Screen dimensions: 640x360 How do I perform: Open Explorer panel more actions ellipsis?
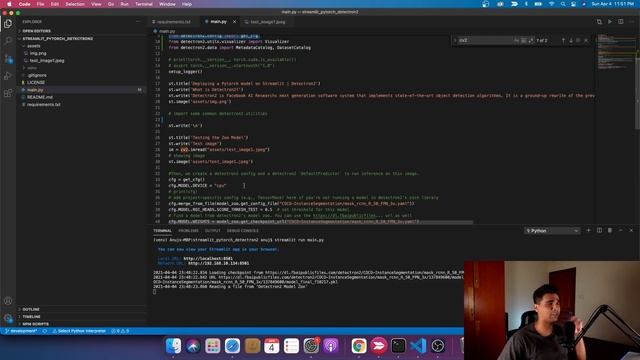click(x=138, y=22)
